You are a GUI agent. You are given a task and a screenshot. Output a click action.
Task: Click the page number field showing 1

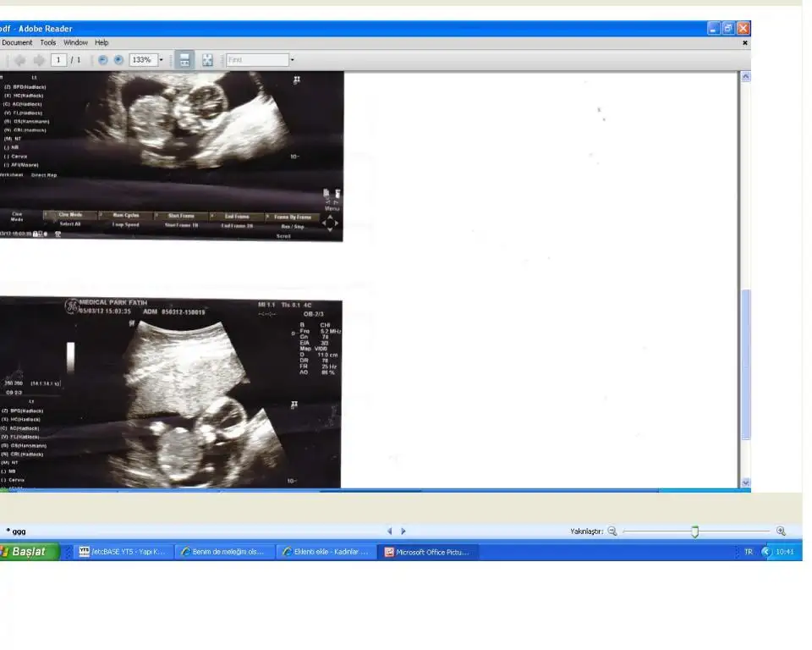[x=58, y=60]
